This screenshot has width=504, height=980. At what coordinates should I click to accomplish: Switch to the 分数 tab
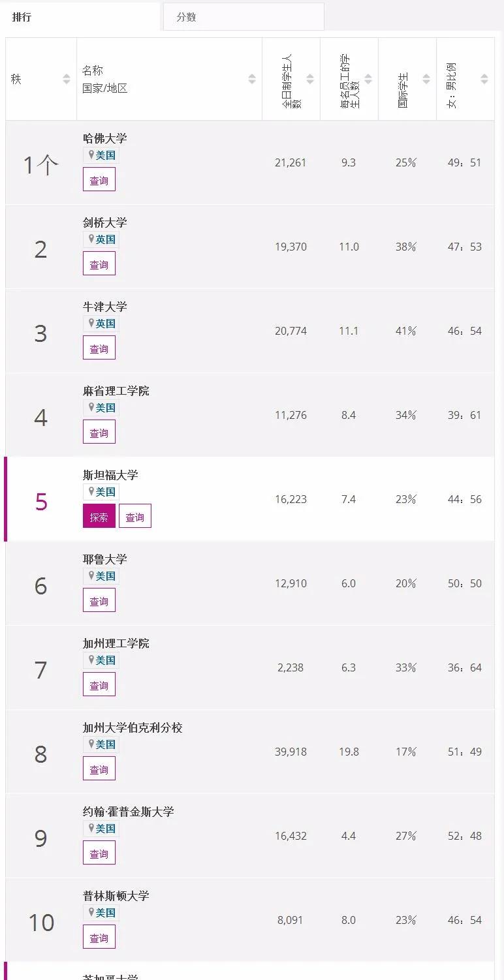pyautogui.click(x=186, y=17)
